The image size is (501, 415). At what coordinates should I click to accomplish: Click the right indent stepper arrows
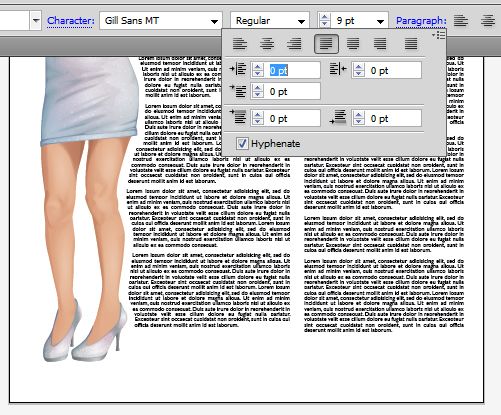[x=359, y=70]
